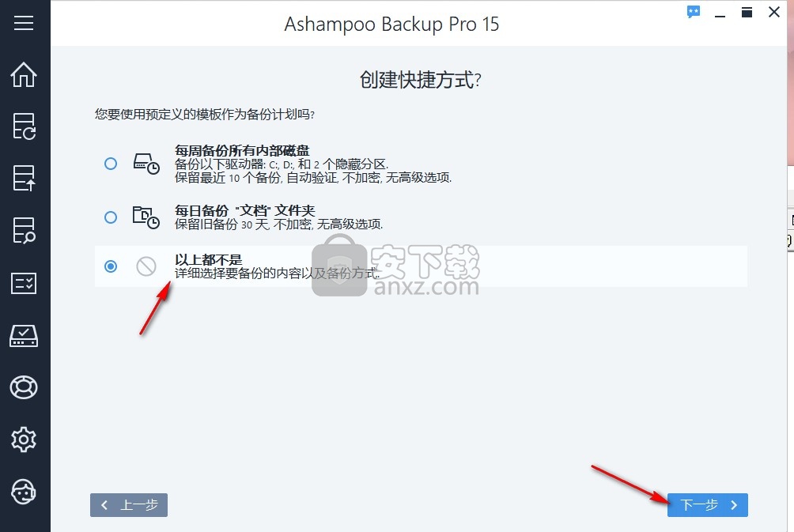The image size is (794, 532).
Task: Open the rescue lifebuoy sidebar icon
Action: click(24, 388)
